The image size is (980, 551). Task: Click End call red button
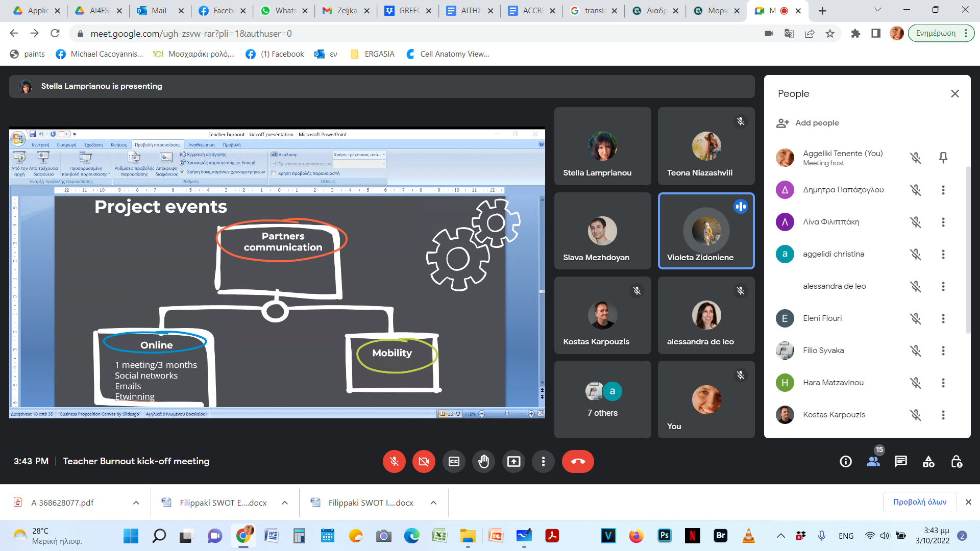(x=577, y=462)
